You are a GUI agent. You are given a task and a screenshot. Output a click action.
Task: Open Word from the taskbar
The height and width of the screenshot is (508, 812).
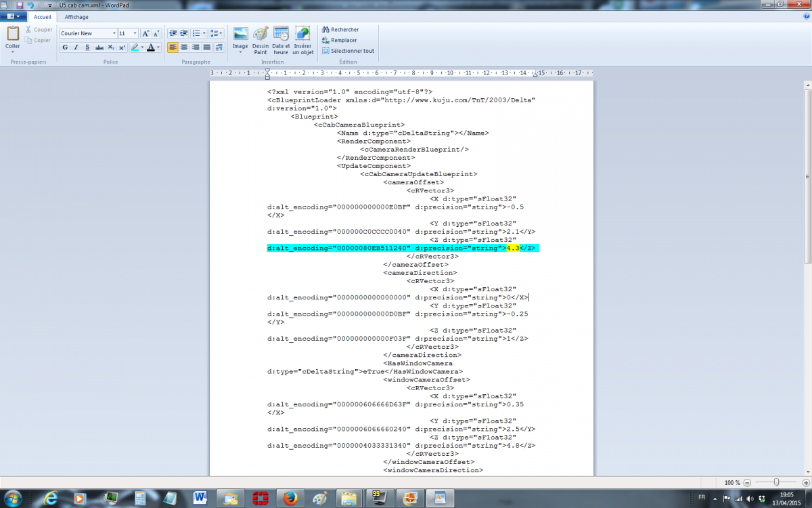200,498
